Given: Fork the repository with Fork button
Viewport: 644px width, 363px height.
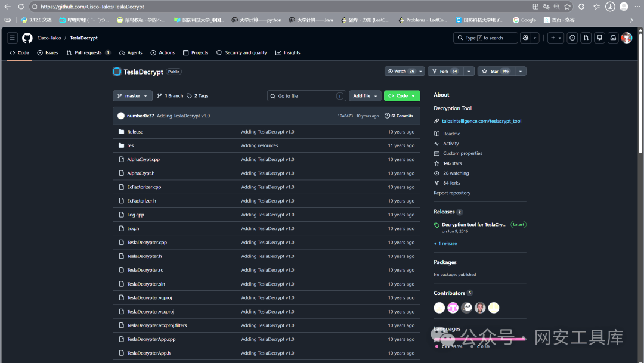Looking at the screenshot, I should pos(445,71).
